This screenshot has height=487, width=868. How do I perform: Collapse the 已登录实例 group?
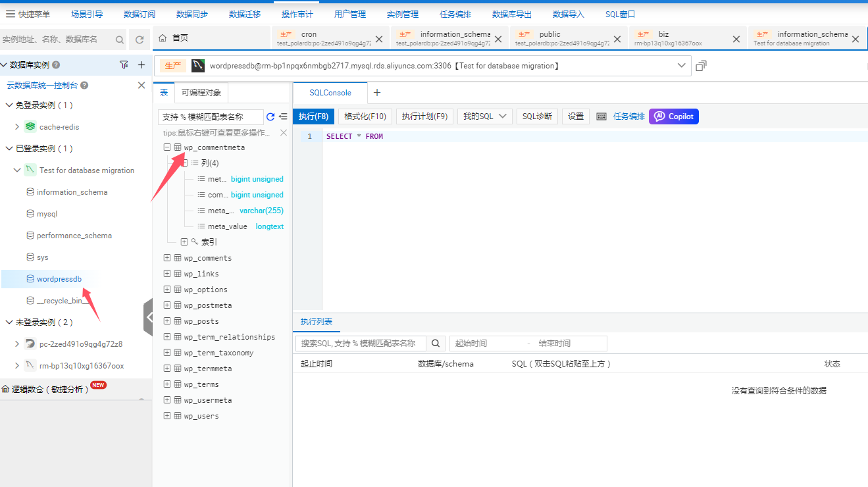pos(9,149)
